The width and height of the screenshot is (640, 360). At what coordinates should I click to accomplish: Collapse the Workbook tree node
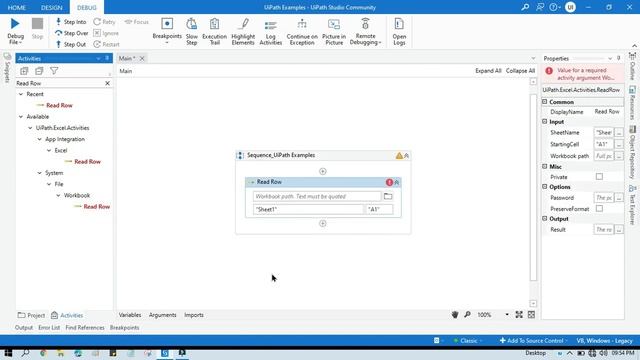coord(58,196)
